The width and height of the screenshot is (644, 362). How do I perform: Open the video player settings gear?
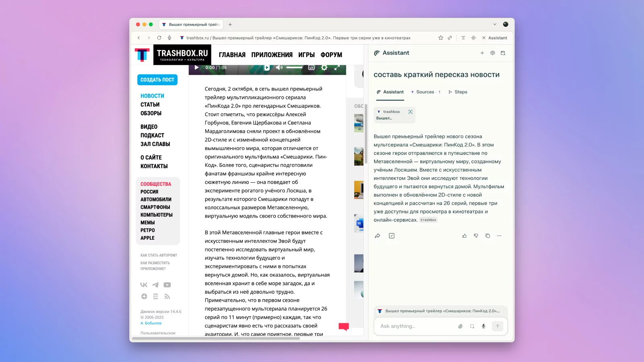324,68
